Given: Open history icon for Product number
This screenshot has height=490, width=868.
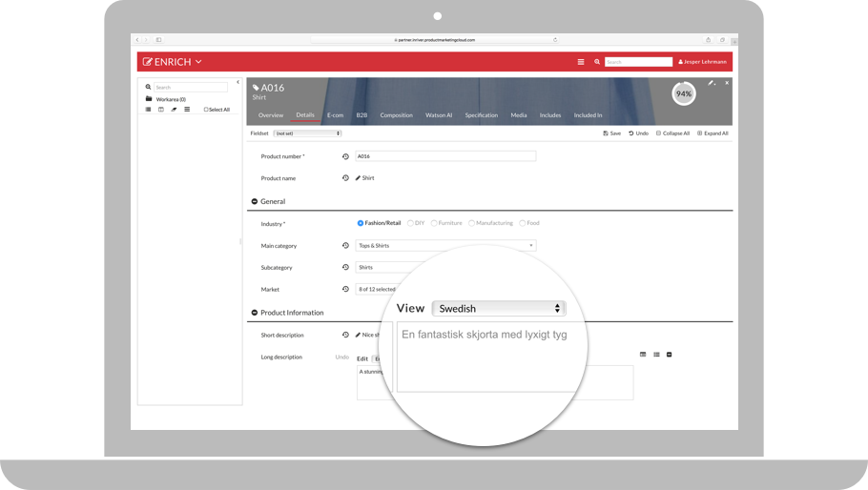Looking at the screenshot, I should click(x=345, y=156).
